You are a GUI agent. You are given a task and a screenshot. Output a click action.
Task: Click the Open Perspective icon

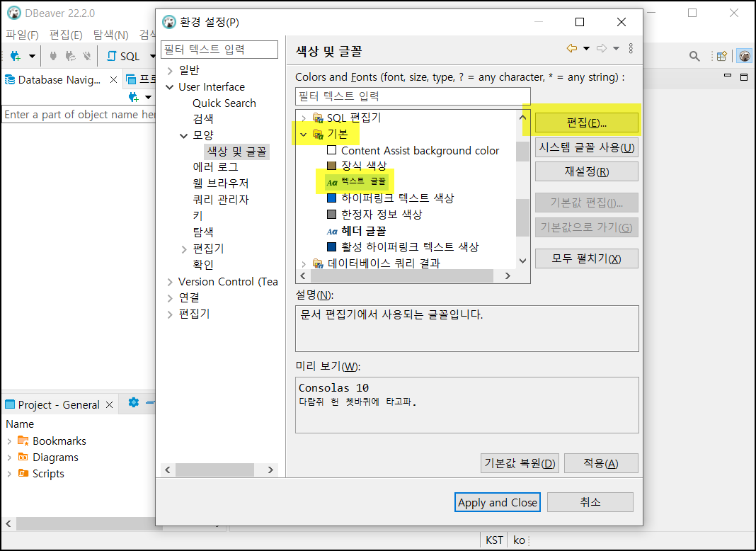[722, 56]
